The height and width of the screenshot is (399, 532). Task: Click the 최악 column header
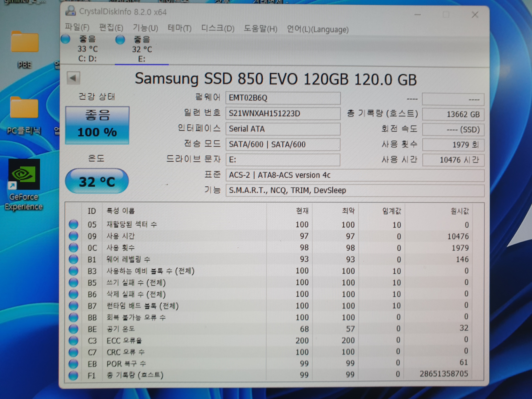click(348, 211)
